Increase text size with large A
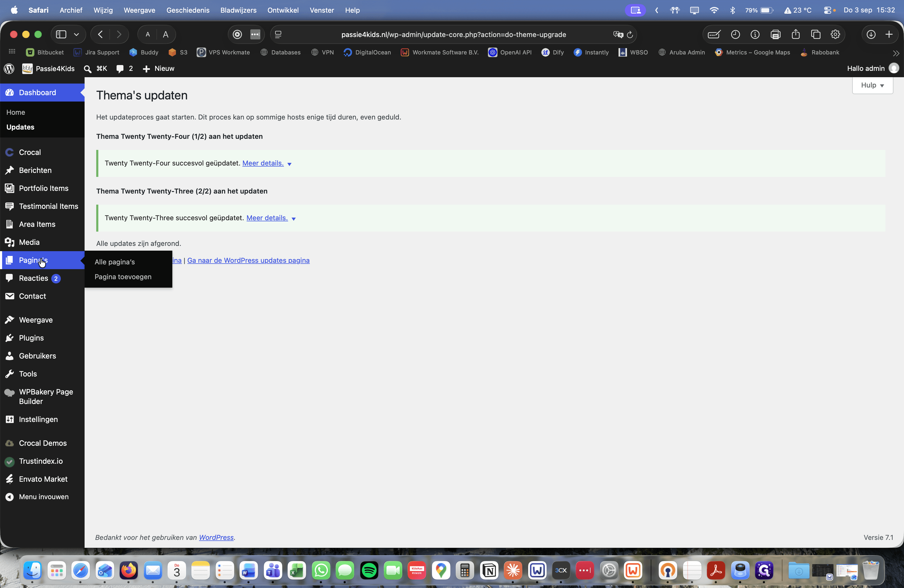This screenshot has height=588, width=904. 166,35
